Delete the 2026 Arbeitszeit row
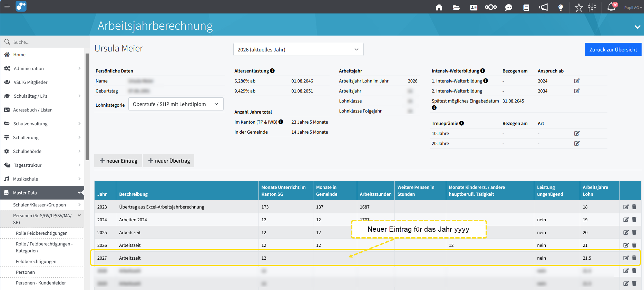Screen dimensions: 644x290 [x=634, y=245]
